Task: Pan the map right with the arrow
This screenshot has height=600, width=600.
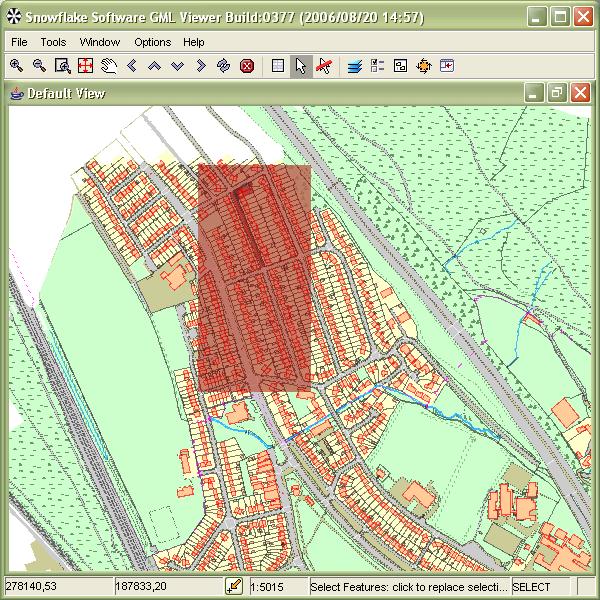Action: 200,66
